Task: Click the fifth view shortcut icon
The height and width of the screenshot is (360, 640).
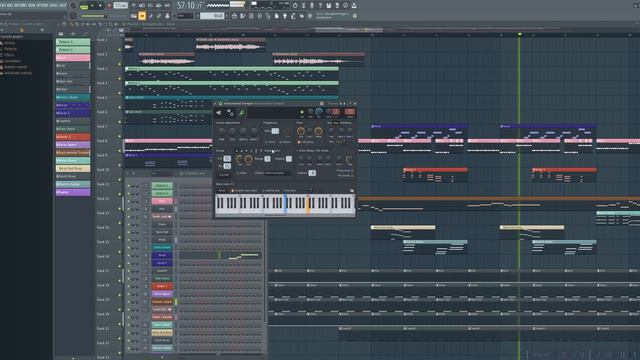Action: click(x=167, y=16)
